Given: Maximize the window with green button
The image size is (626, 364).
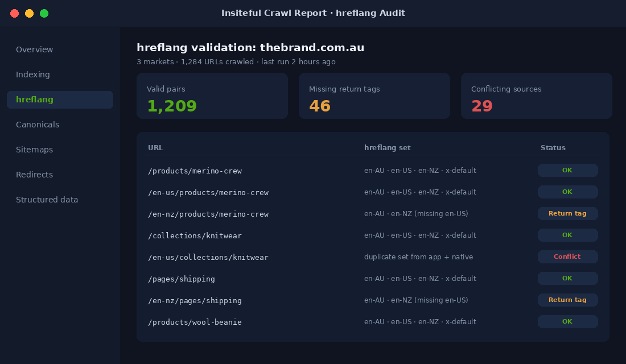Looking at the screenshot, I should (44, 13).
